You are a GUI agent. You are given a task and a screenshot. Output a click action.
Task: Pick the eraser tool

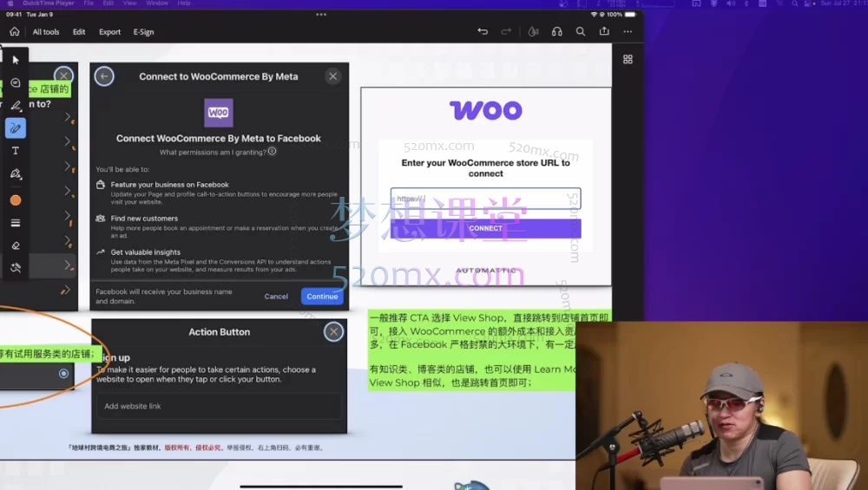[x=15, y=245]
